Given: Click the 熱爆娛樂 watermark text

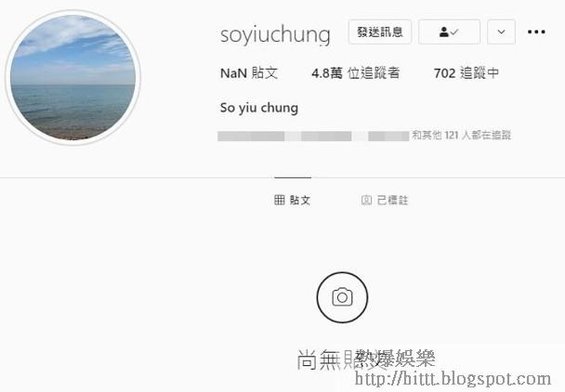Looking at the screenshot, I should tap(395, 359).
